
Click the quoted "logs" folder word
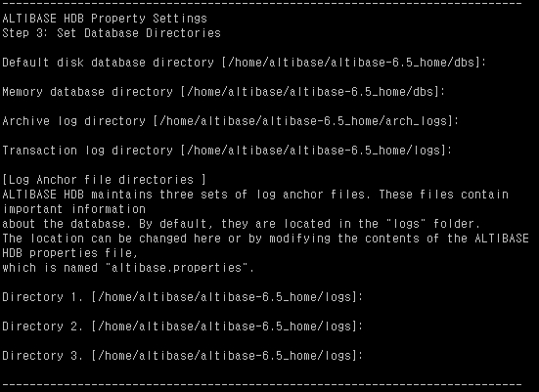[406, 224]
